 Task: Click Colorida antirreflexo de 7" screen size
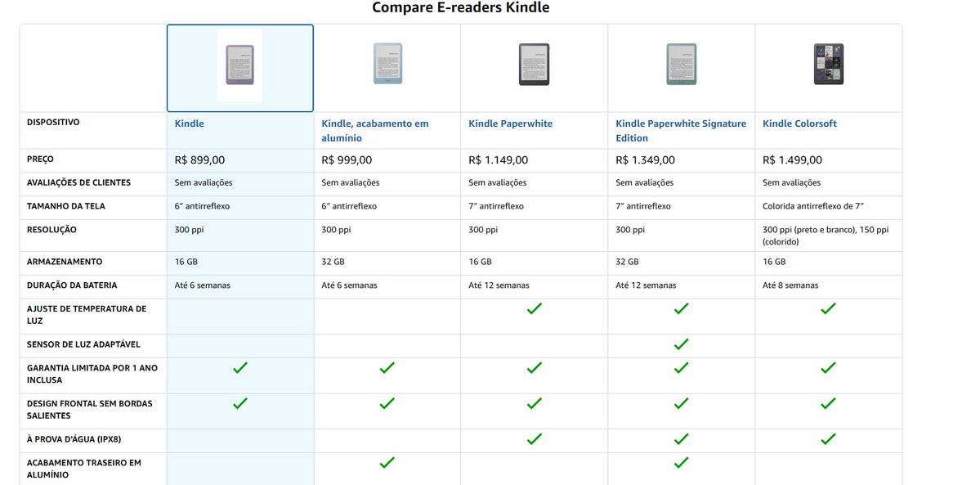813,206
